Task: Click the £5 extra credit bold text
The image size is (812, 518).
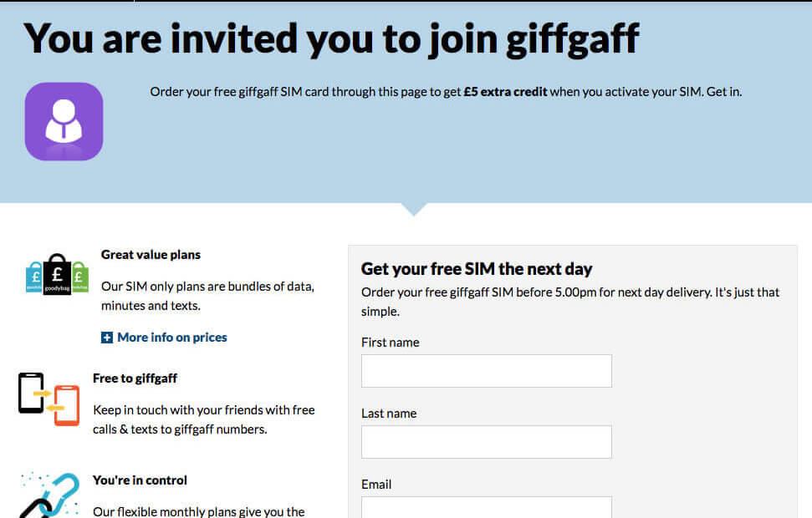Action: (505, 92)
